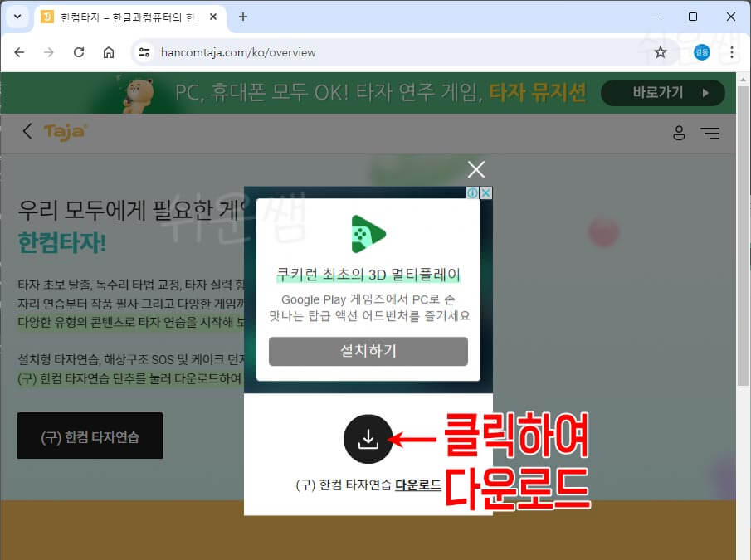Open the Chrome profile avatar

pyautogui.click(x=702, y=52)
